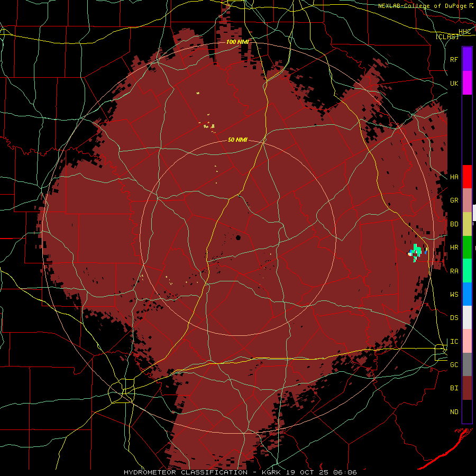Click the HA red legend swatch
The width and height of the screenshot is (476, 476).
(467, 177)
